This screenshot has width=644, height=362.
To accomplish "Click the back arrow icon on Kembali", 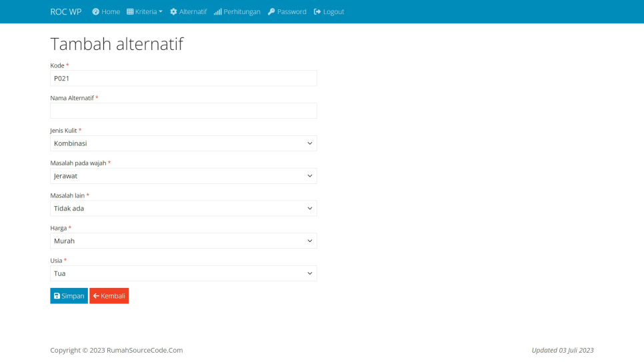I will pos(96,296).
